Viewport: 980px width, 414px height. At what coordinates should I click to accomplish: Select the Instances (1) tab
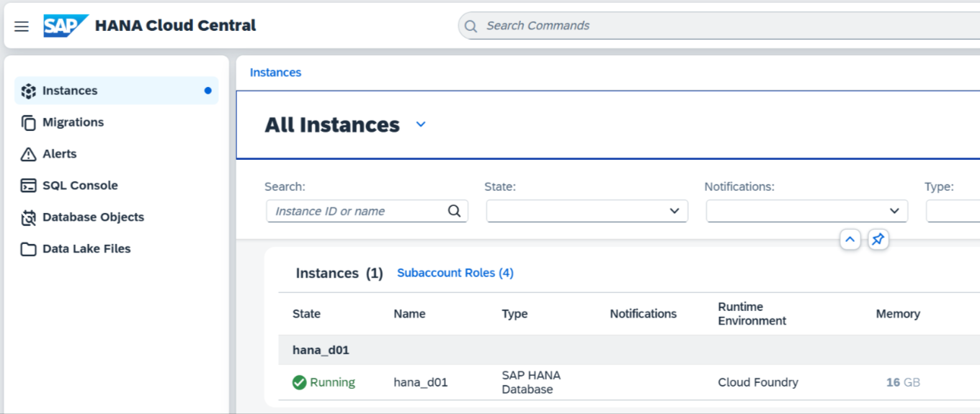[x=339, y=274]
